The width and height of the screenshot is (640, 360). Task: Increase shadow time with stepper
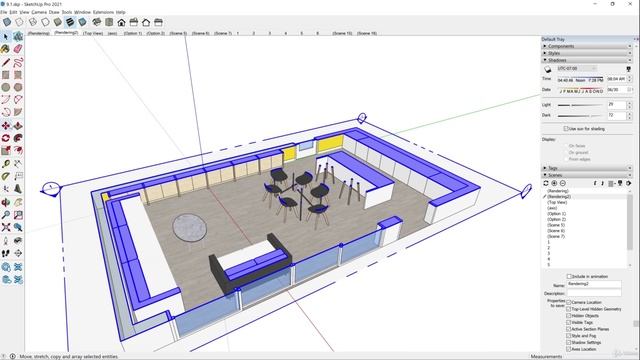point(629,77)
